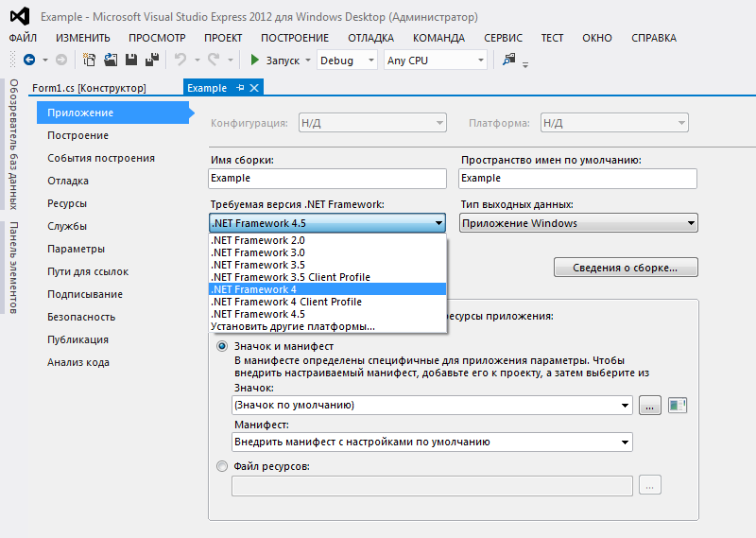Redo action toolbar icon
756x538 pixels.
pos(214,60)
